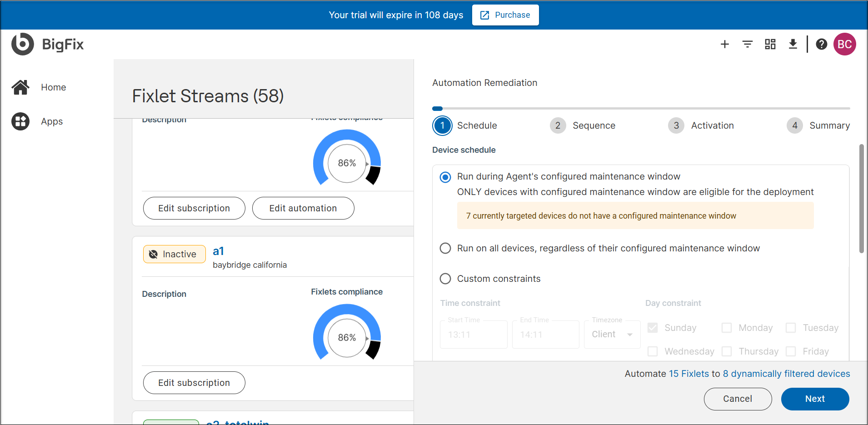Open the filter options
868x425 pixels.
pyautogui.click(x=747, y=44)
